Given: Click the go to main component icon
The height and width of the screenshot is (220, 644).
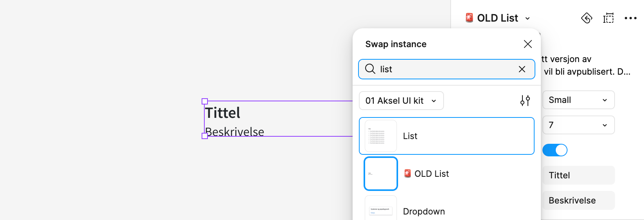Looking at the screenshot, I should coord(586,18).
